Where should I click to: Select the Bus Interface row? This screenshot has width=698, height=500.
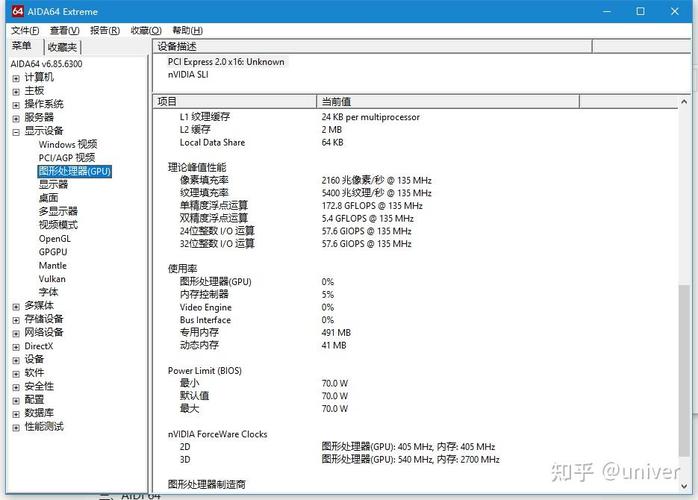click(257, 320)
